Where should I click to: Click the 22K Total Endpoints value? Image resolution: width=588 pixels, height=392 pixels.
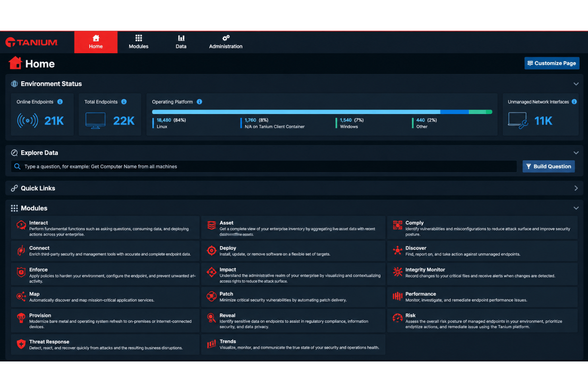pyautogui.click(x=124, y=121)
